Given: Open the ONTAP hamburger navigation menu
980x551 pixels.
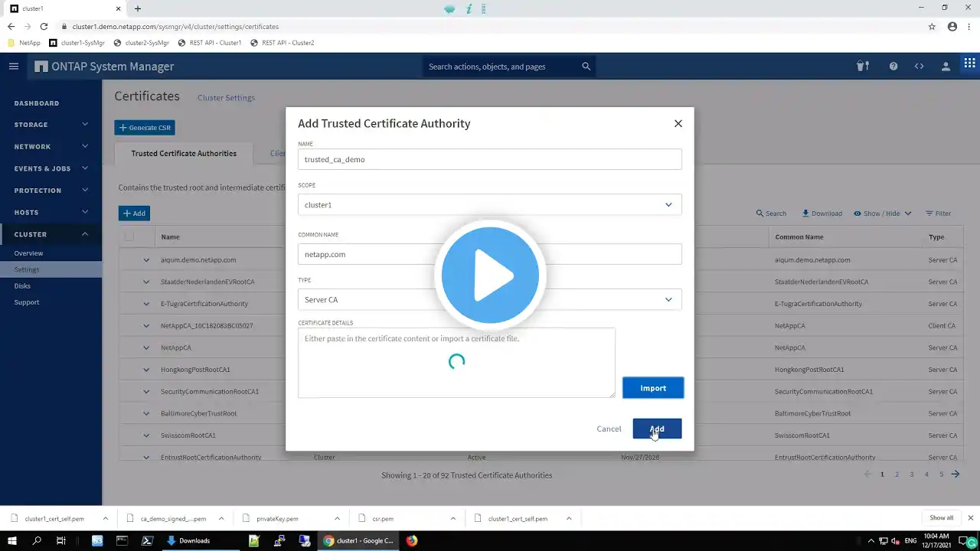Looking at the screenshot, I should pos(13,67).
